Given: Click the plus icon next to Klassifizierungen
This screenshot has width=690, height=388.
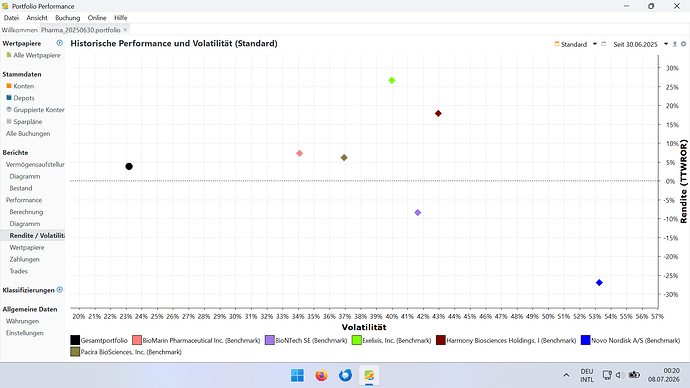Looking at the screenshot, I should coord(60,289).
